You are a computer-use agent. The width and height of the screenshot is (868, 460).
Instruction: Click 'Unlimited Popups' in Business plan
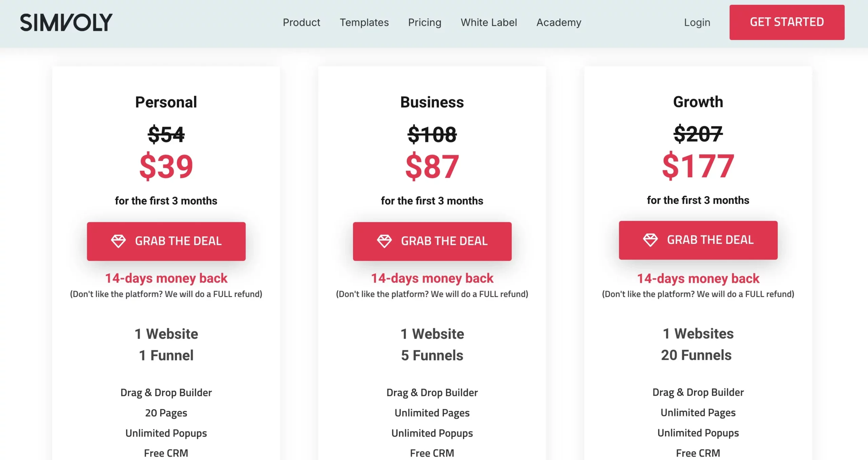pyautogui.click(x=432, y=433)
